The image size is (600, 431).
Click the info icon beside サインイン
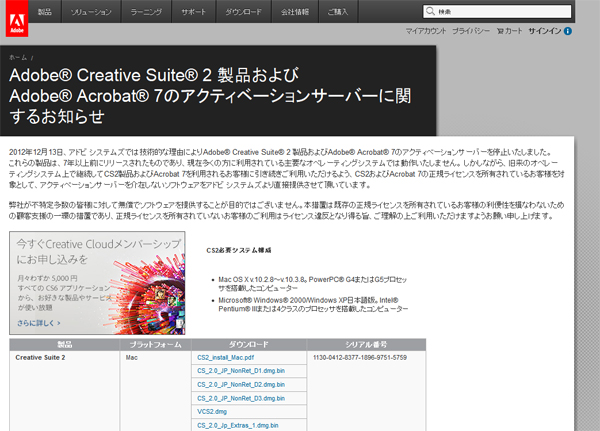(x=568, y=31)
